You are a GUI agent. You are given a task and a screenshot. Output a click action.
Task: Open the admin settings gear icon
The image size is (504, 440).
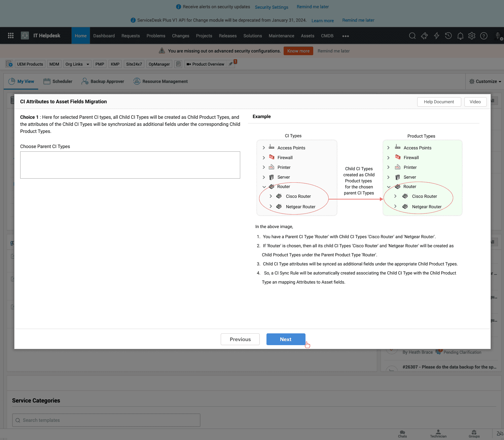(472, 36)
